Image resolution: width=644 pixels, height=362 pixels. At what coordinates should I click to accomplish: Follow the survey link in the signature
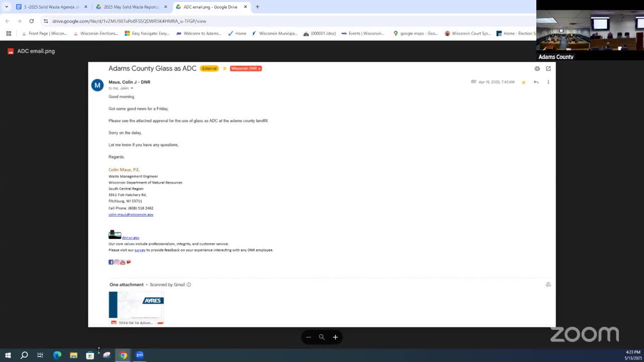(140, 250)
